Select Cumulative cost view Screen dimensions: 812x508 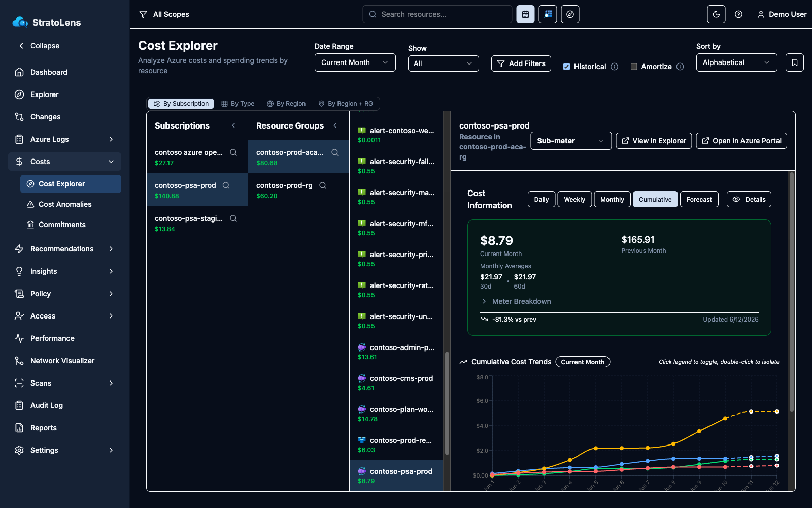point(655,199)
